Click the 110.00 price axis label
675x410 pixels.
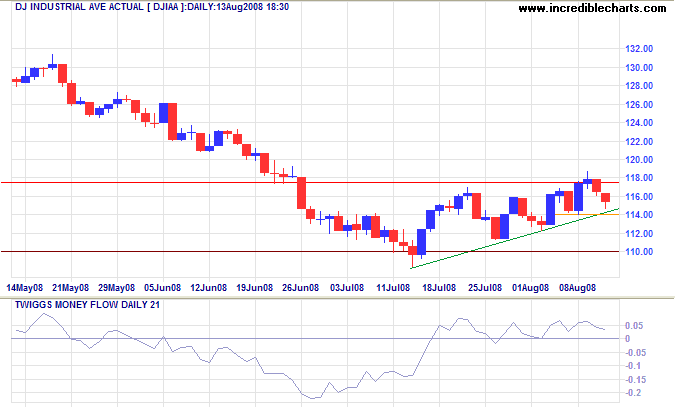pyautogui.click(x=639, y=252)
